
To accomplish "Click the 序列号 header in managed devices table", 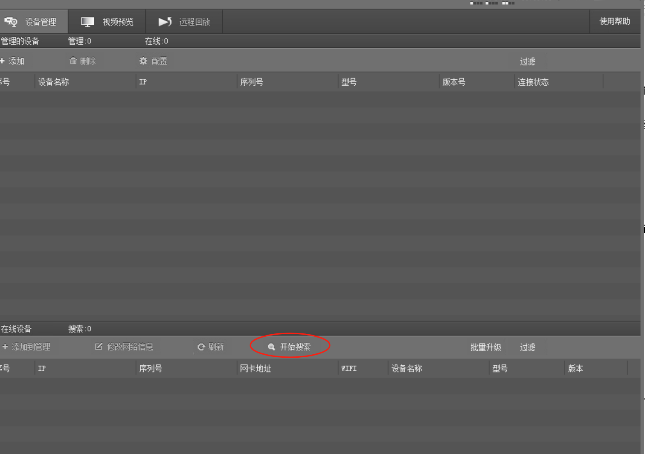I will 250,82.
